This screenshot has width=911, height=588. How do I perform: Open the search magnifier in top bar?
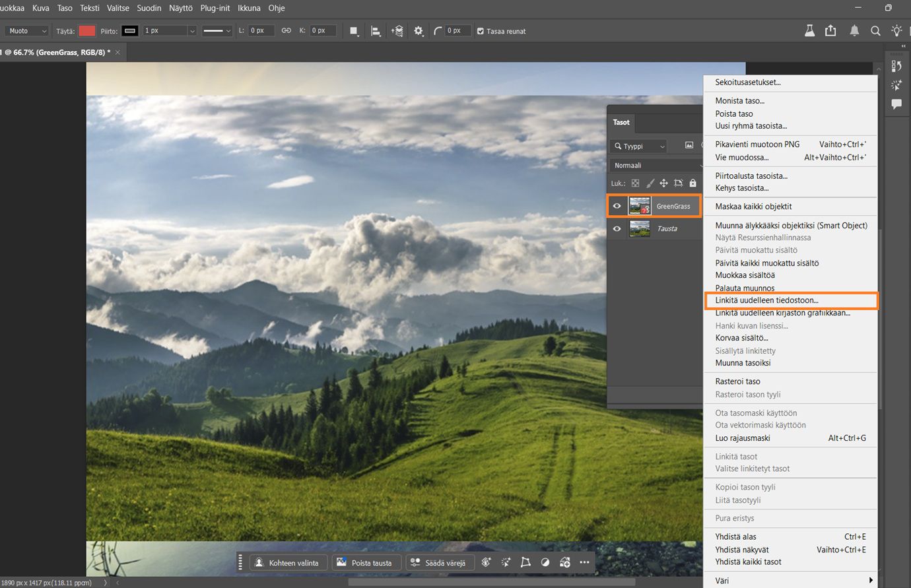(x=875, y=31)
